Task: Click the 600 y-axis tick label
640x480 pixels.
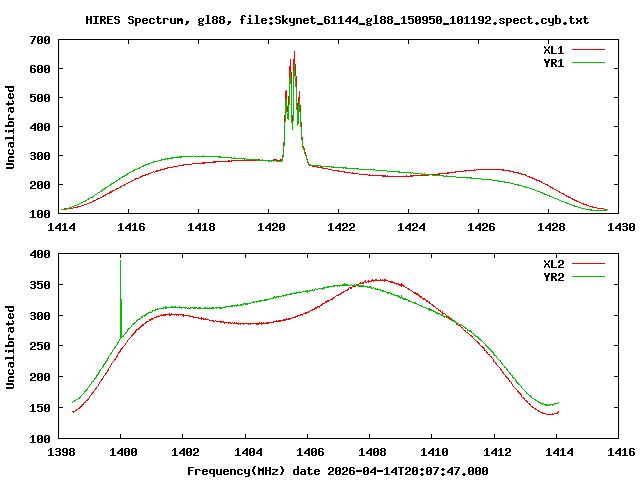Action: pyautogui.click(x=40, y=69)
